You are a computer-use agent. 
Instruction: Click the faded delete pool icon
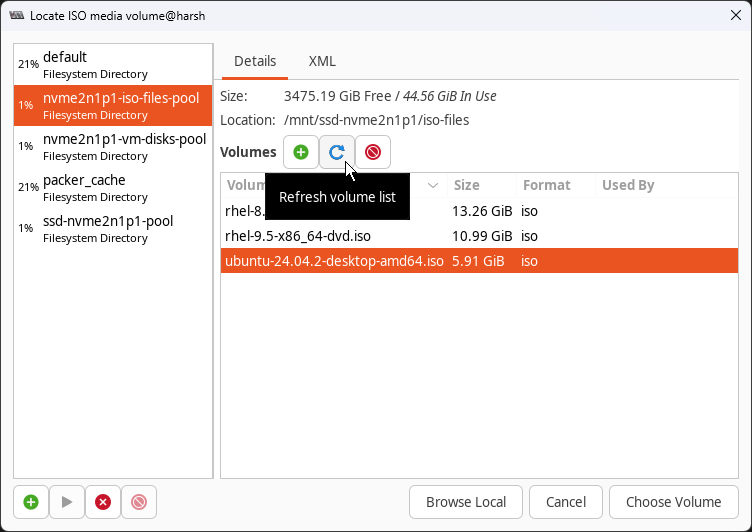pyautogui.click(x=139, y=502)
